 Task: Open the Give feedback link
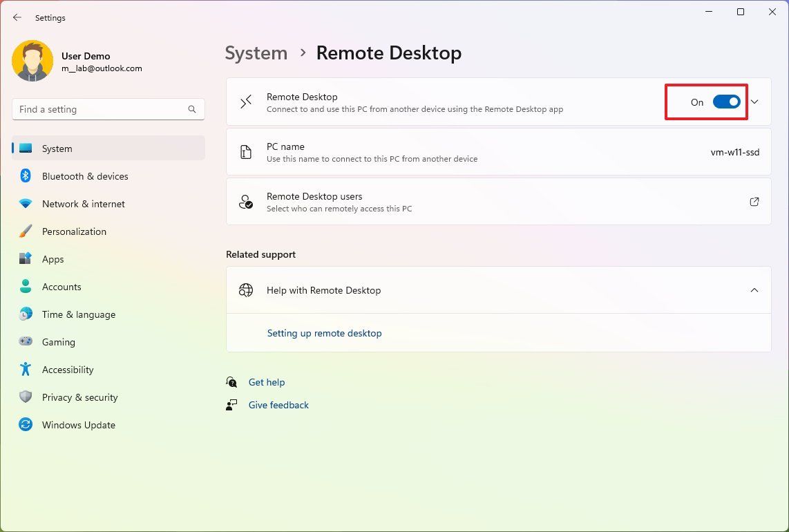pyautogui.click(x=278, y=405)
